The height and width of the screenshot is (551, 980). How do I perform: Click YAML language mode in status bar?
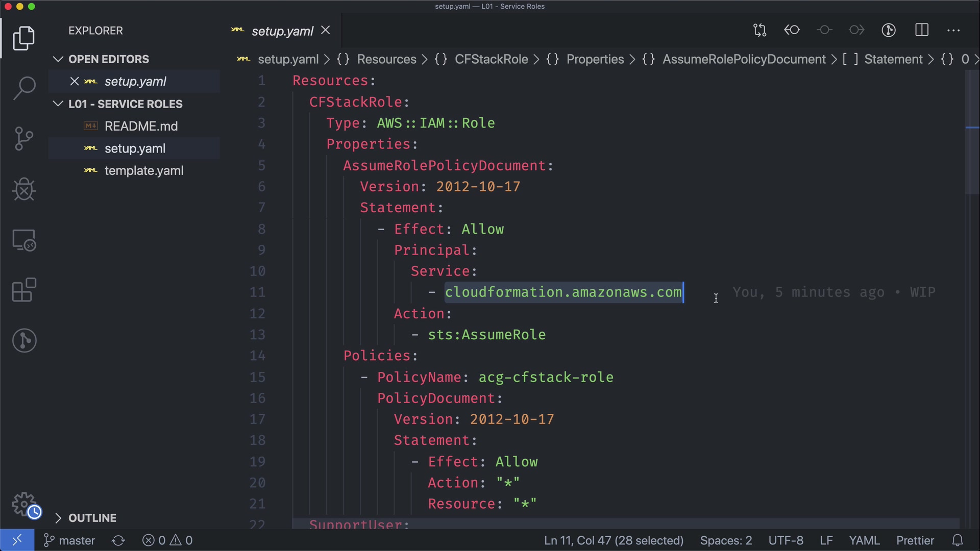click(864, 540)
